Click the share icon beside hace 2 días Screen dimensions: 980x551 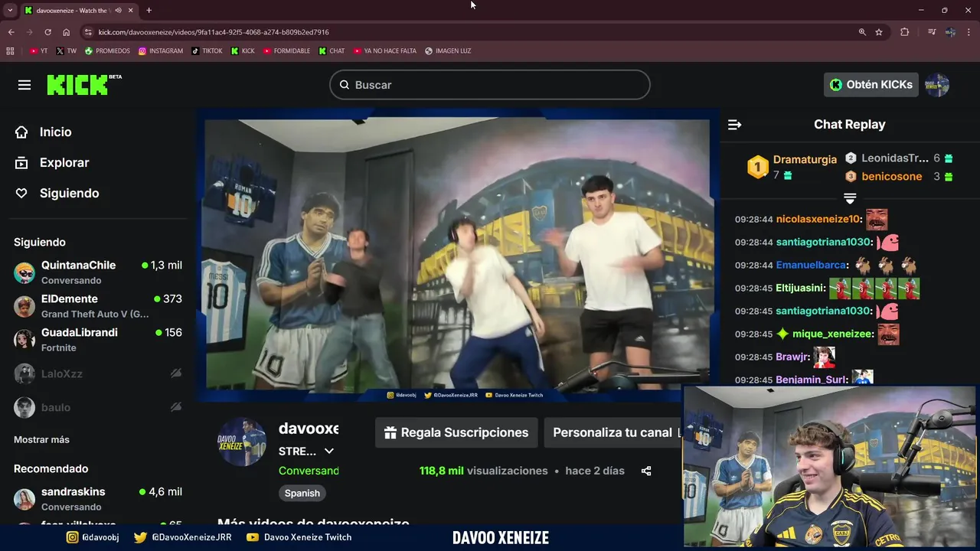pos(646,471)
